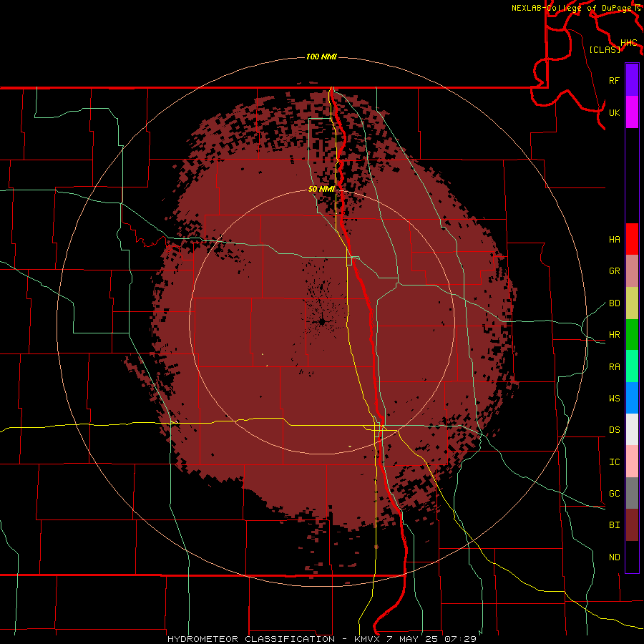Image resolution: width=644 pixels, height=644 pixels.
Task: Click the HR legend label
Action: (x=615, y=335)
